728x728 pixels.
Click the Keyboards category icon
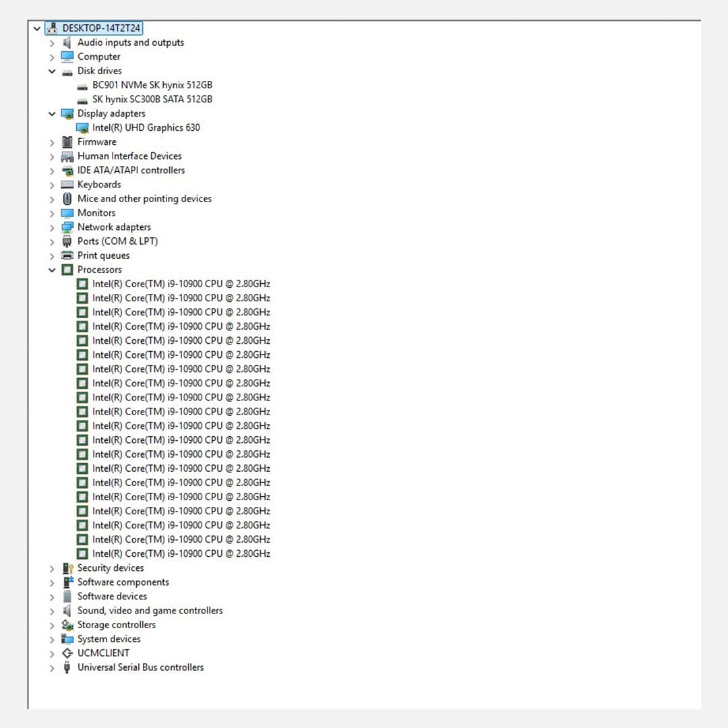point(67,185)
